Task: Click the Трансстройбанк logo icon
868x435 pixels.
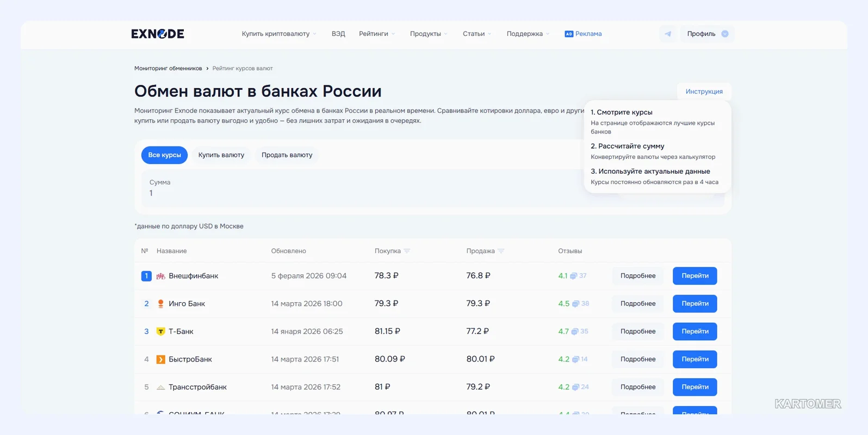Action: tap(160, 387)
